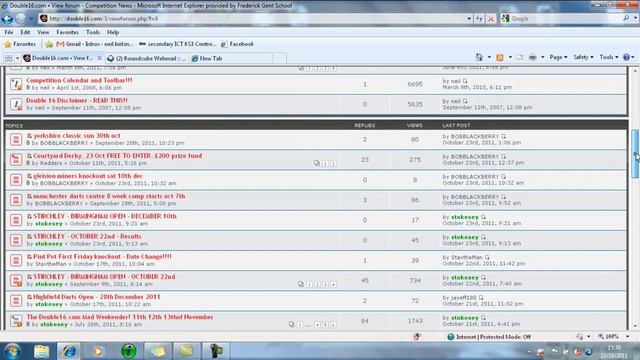This screenshot has height=360, width=640.
Task: Open the Safety dropdown menu
Action: coord(583,57)
